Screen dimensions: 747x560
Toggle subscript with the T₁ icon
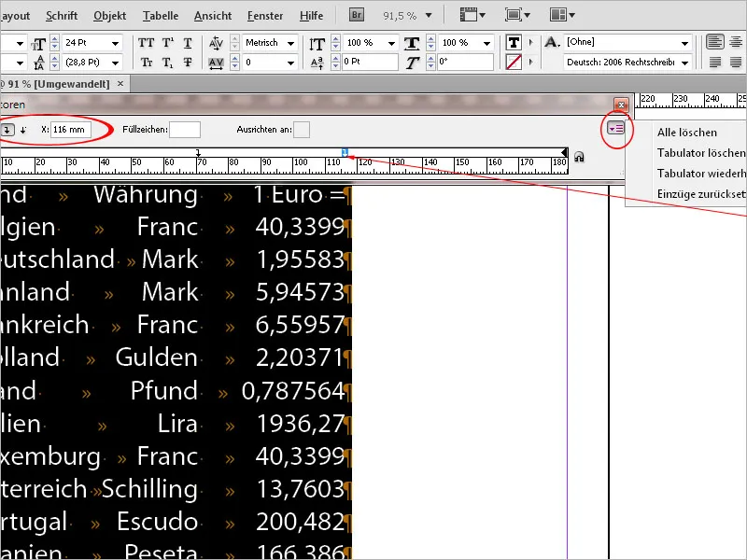[x=166, y=63]
